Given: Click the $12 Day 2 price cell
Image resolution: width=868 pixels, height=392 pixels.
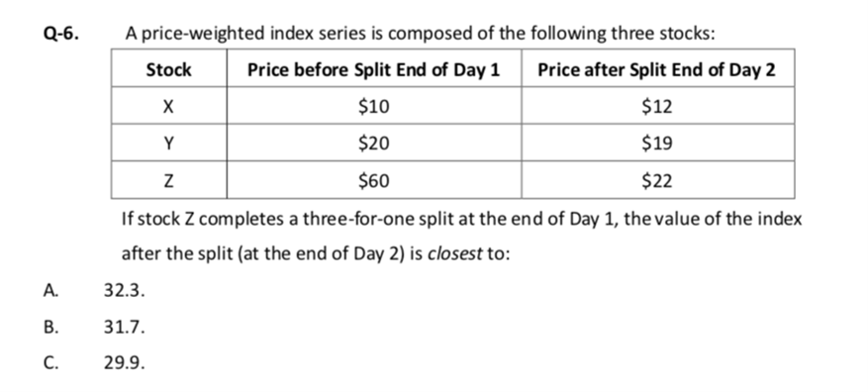Looking at the screenshot, I should click(657, 105).
